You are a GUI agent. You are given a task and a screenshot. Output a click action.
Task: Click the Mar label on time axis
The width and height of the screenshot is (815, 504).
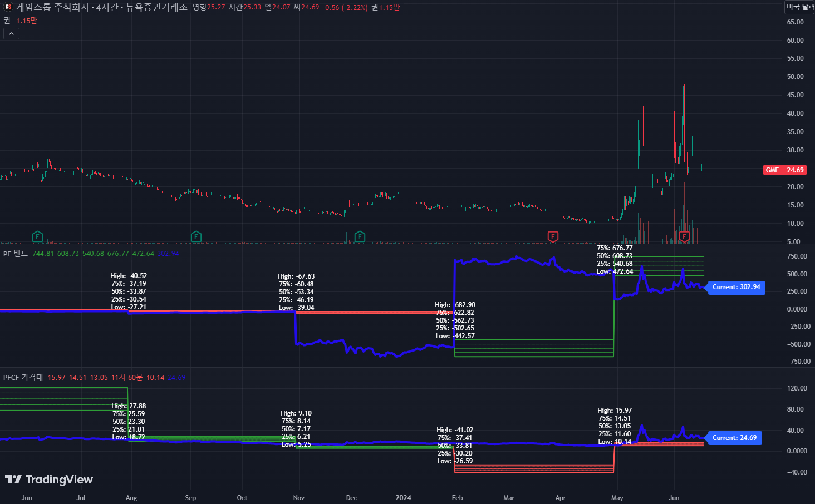[509, 498]
